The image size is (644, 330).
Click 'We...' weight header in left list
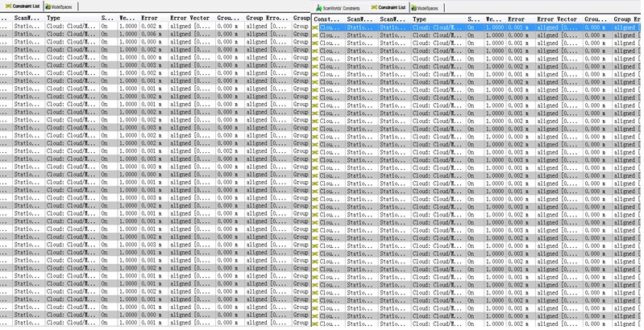[128, 18]
